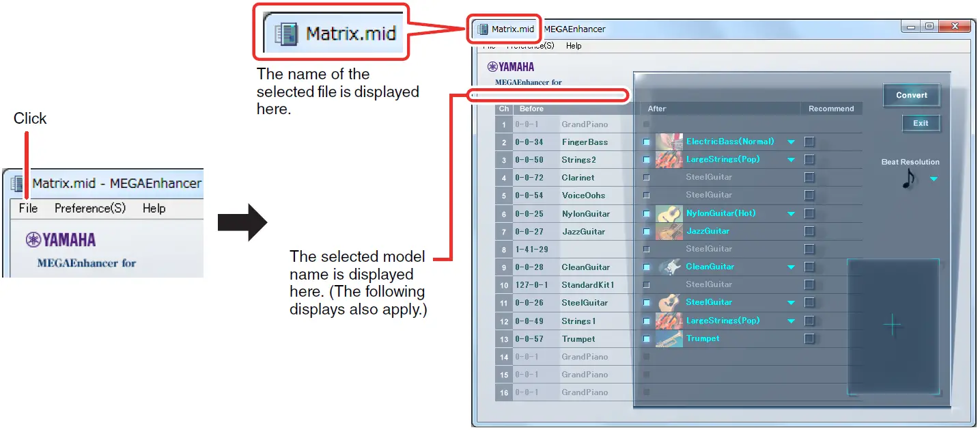Toggle the enable checkbox beside JazzGuitar in After

tap(646, 232)
